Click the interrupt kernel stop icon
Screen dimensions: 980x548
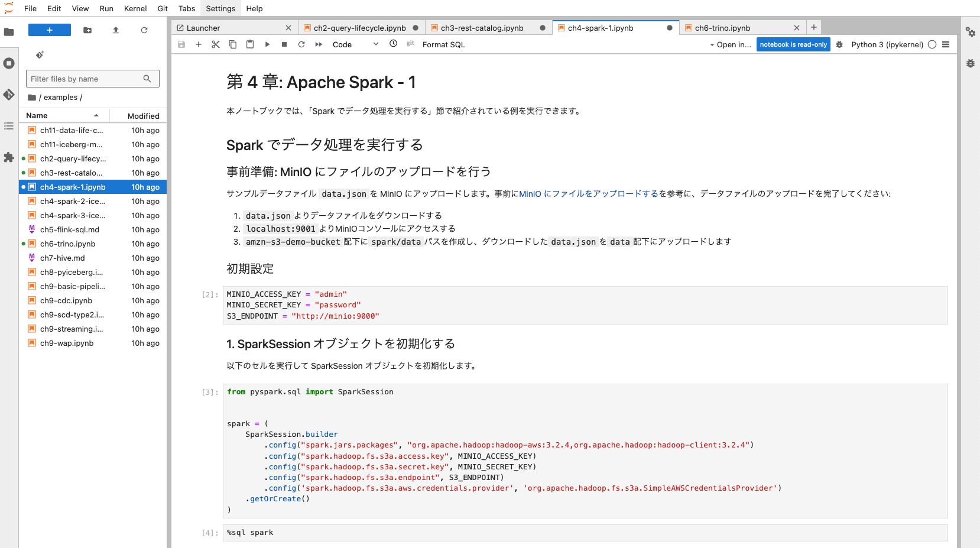(x=284, y=44)
